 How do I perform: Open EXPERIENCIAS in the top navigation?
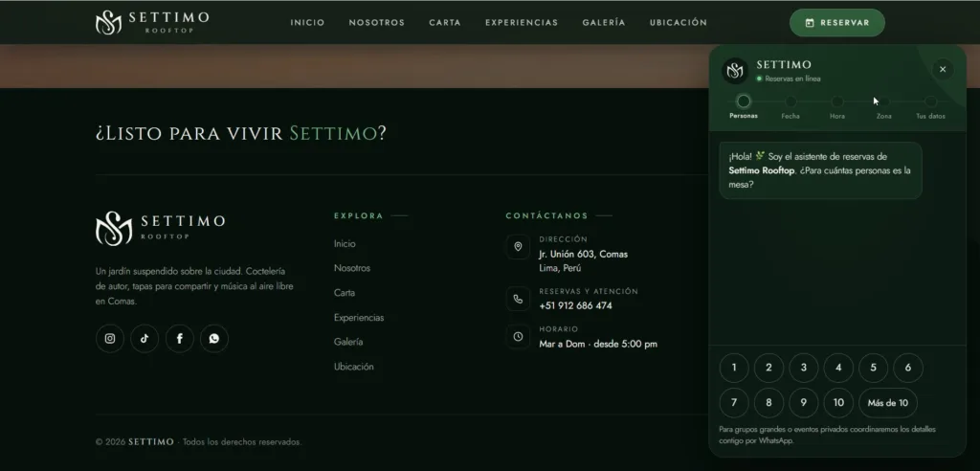(x=522, y=23)
